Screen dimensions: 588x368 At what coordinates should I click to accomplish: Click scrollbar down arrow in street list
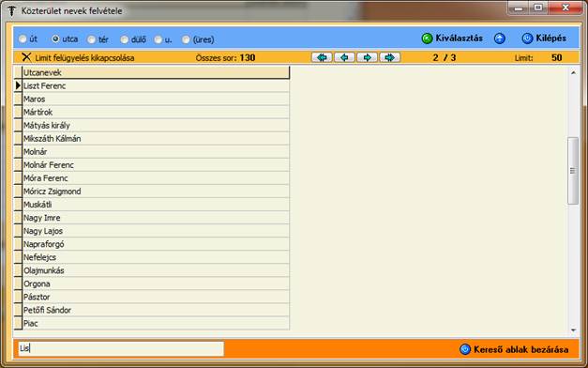coord(573,330)
